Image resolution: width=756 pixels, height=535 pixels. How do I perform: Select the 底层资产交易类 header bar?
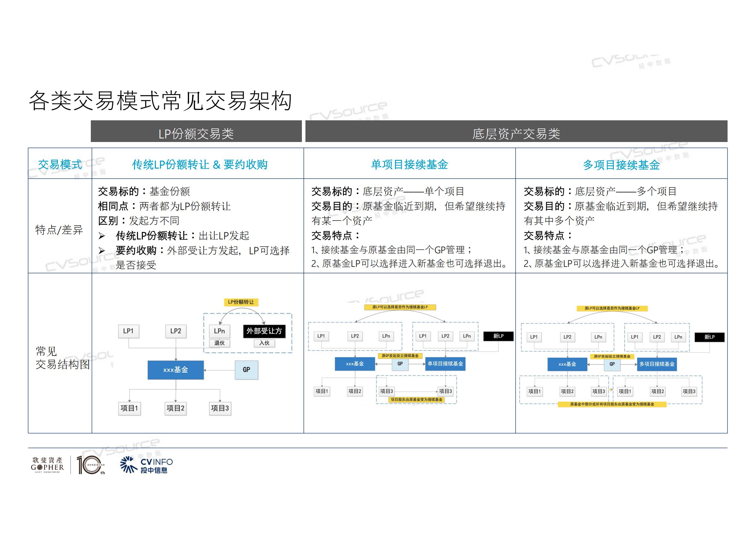516,131
